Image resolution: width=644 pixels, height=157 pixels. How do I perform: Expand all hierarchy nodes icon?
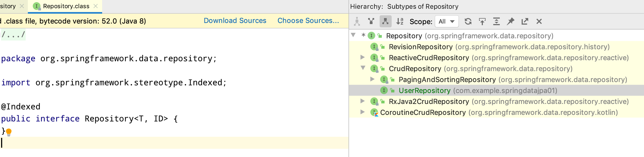(497, 21)
